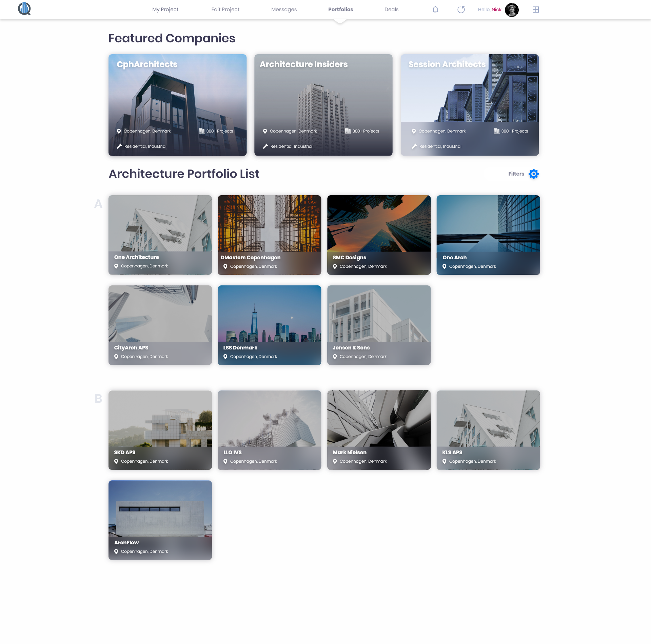The image size is (651, 644).
Task: Click Architecture Insiders projects building icon
Action: click(x=348, y=131)
